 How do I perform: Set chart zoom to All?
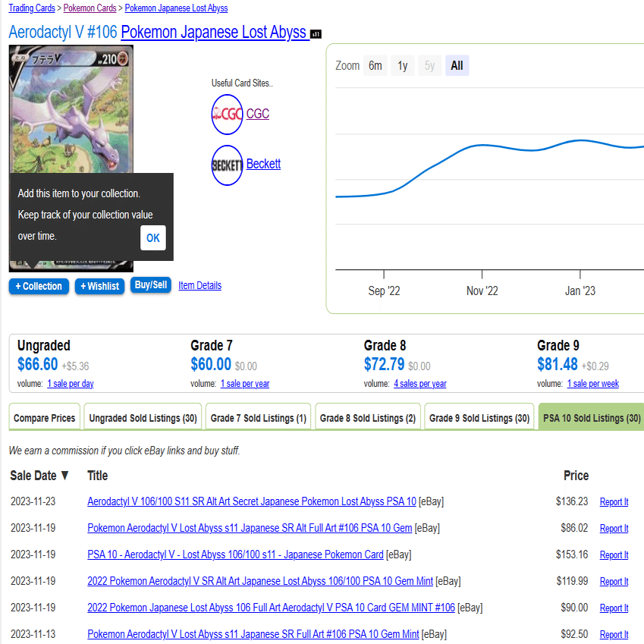pyautogui.click(x=457, y=66)
